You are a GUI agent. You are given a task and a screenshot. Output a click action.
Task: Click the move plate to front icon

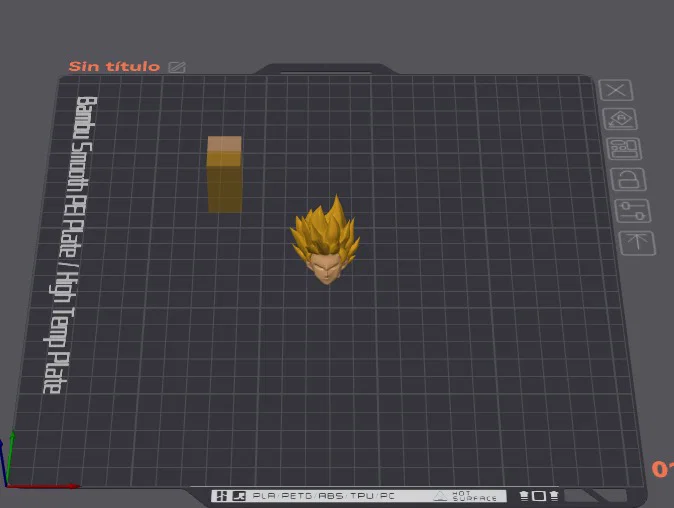(x=637, y=243)
